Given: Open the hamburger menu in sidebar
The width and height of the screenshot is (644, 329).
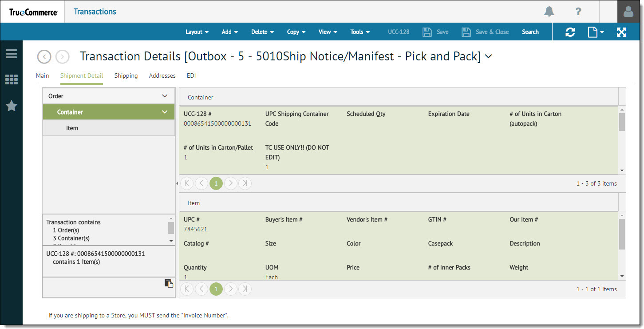Looking at the screenshot, I should point(12,54).
